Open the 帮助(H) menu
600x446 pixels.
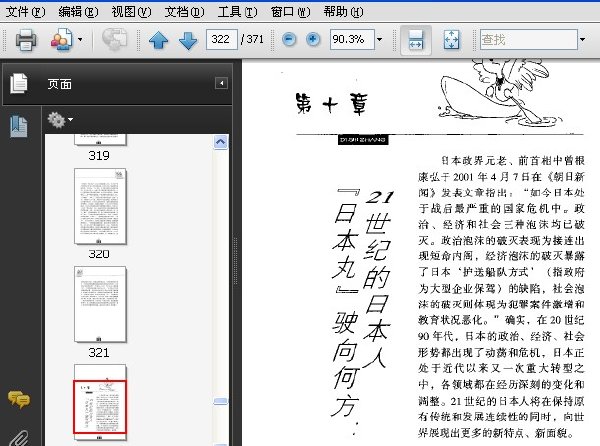343,12
